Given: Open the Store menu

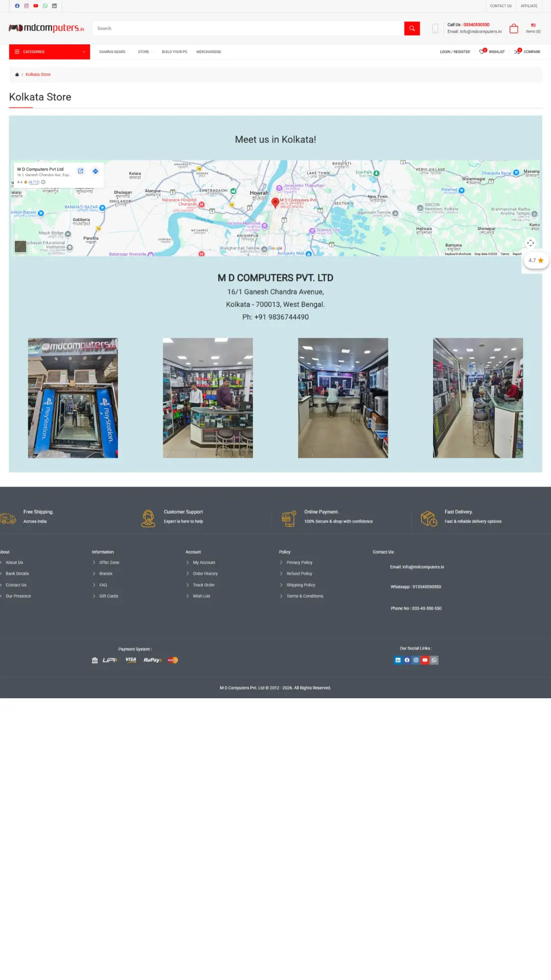Looking at the screenshot, I should click(x=144, y=52).
